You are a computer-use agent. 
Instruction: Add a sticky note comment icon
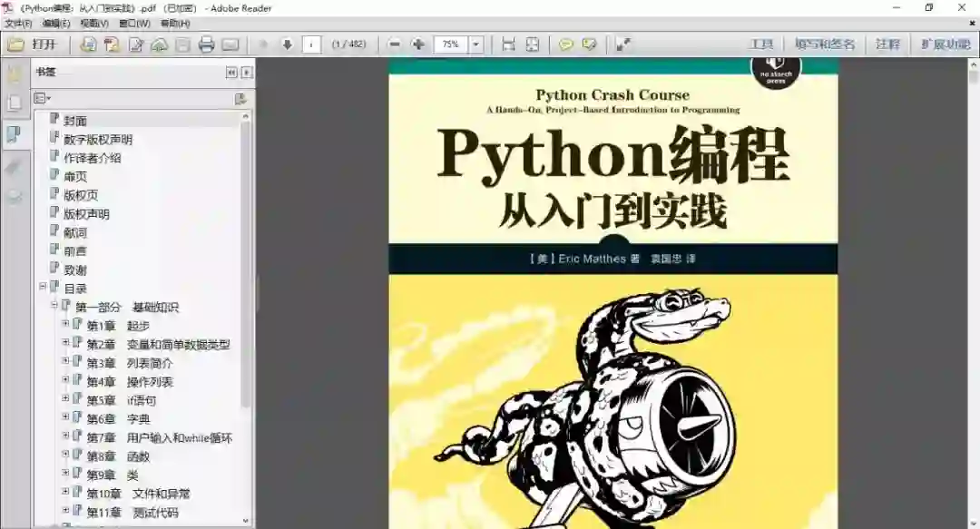click(565, 44)
